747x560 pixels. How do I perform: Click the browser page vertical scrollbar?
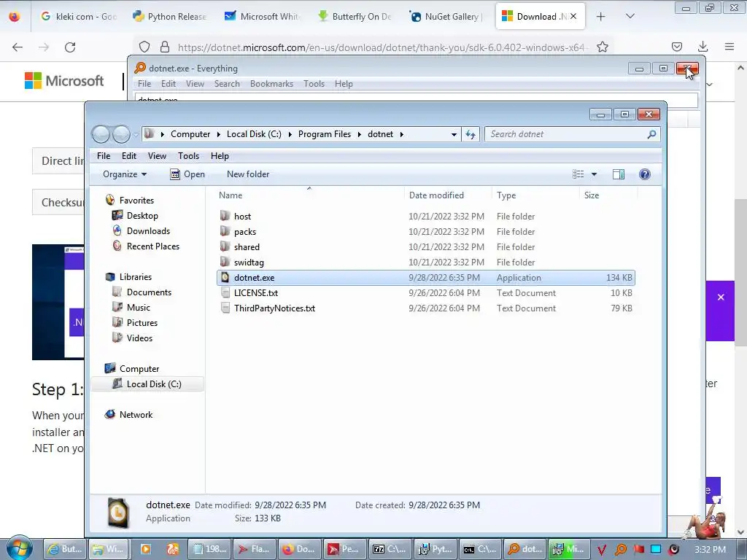click(740, 271)
